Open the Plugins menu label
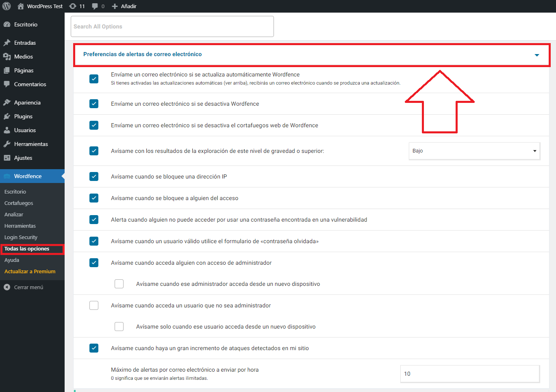This screenshot has height=392, width=556. pos(23,116)
